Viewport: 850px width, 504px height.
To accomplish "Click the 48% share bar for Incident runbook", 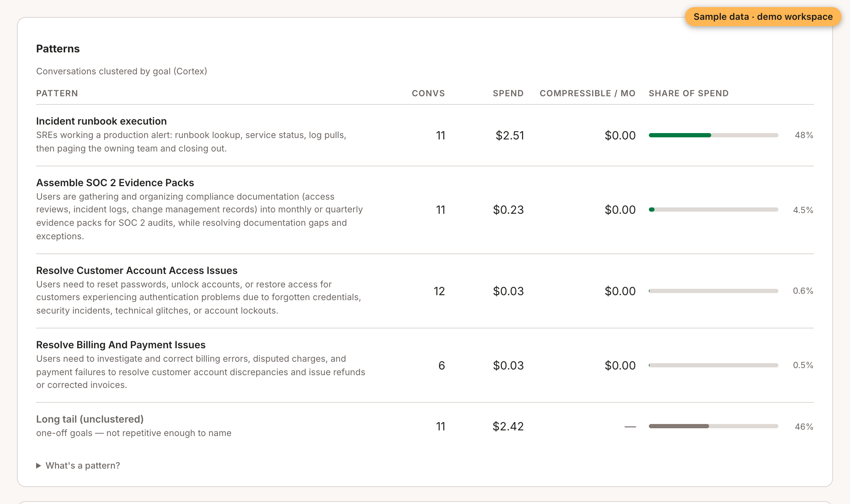I will pyautogui.click(x=713, y=135).
